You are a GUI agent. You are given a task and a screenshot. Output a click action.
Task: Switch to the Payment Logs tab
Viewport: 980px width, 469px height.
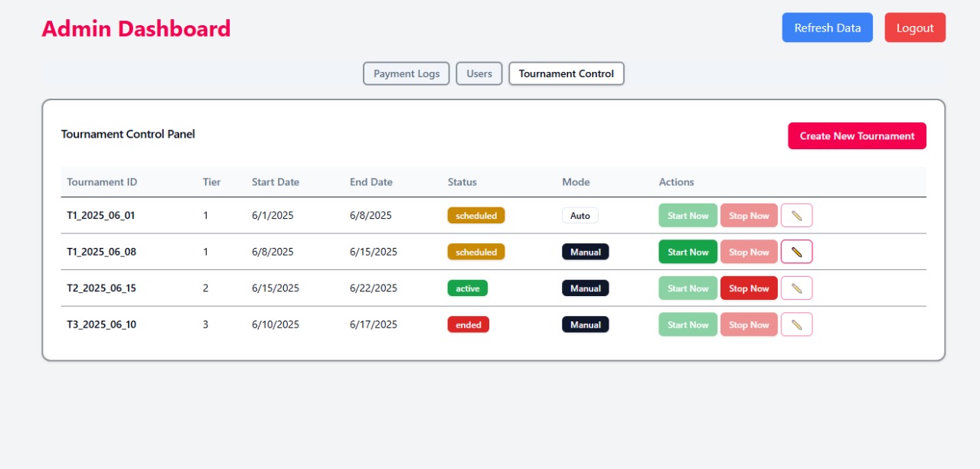tap(407, 73)
